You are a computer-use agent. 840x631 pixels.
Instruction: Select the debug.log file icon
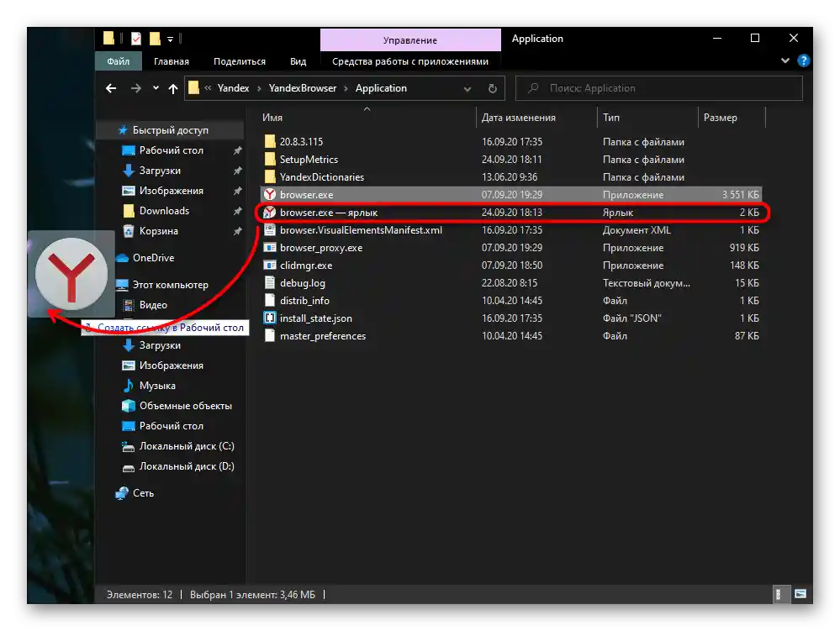(x=270, y=283)
